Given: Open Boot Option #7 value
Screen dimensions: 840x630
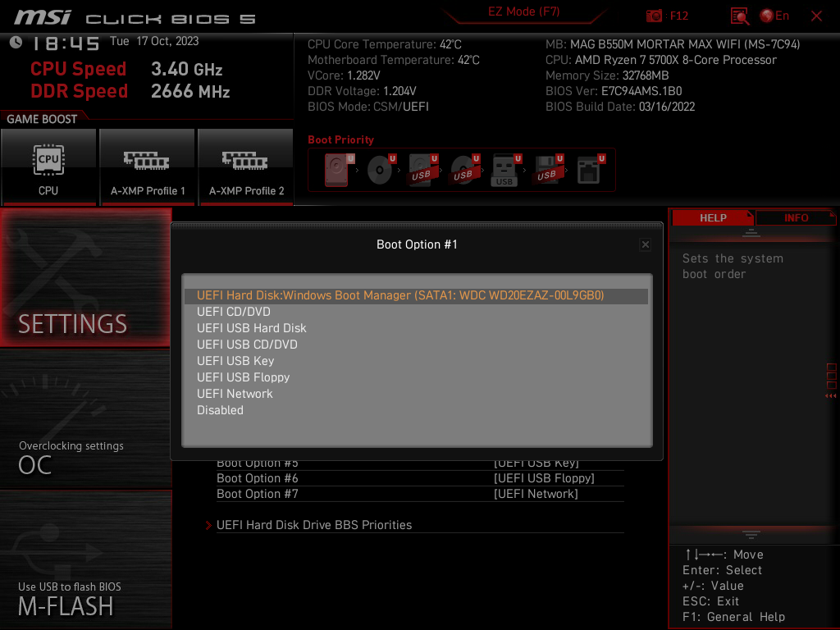Looking at the screenshot, I should click(x=536, y=494).
